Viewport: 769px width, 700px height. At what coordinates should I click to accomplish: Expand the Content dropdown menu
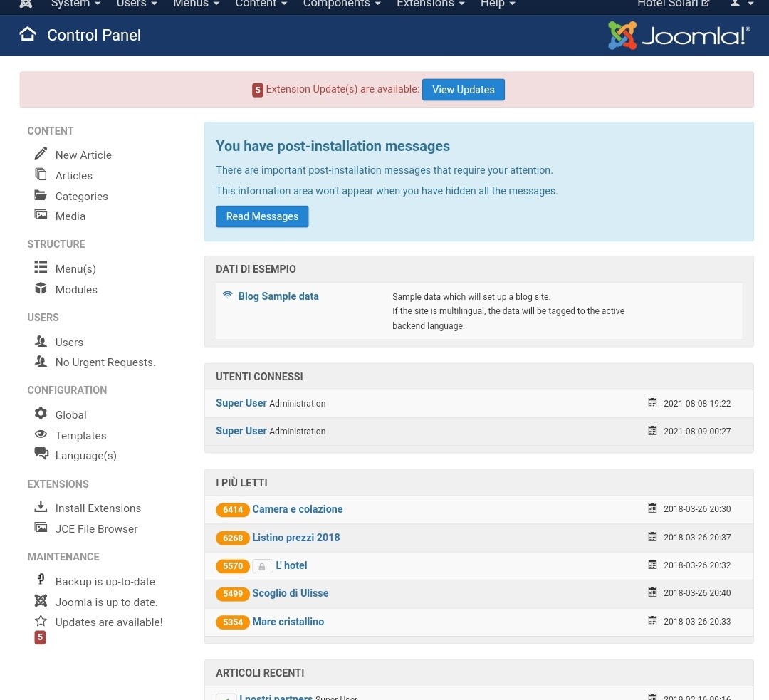(261, 4)
